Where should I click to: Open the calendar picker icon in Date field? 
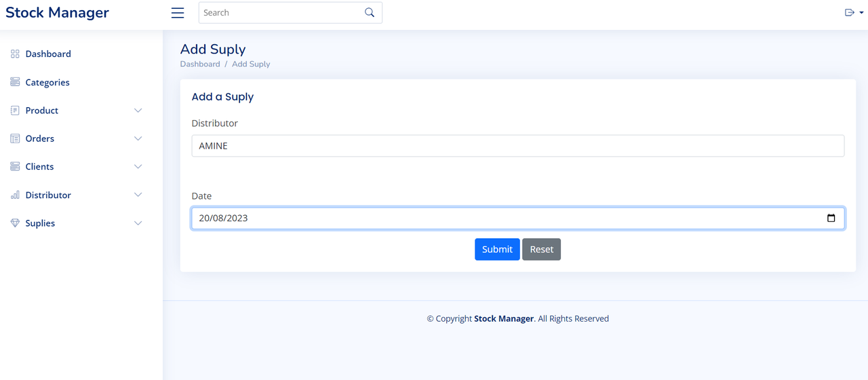831,218
